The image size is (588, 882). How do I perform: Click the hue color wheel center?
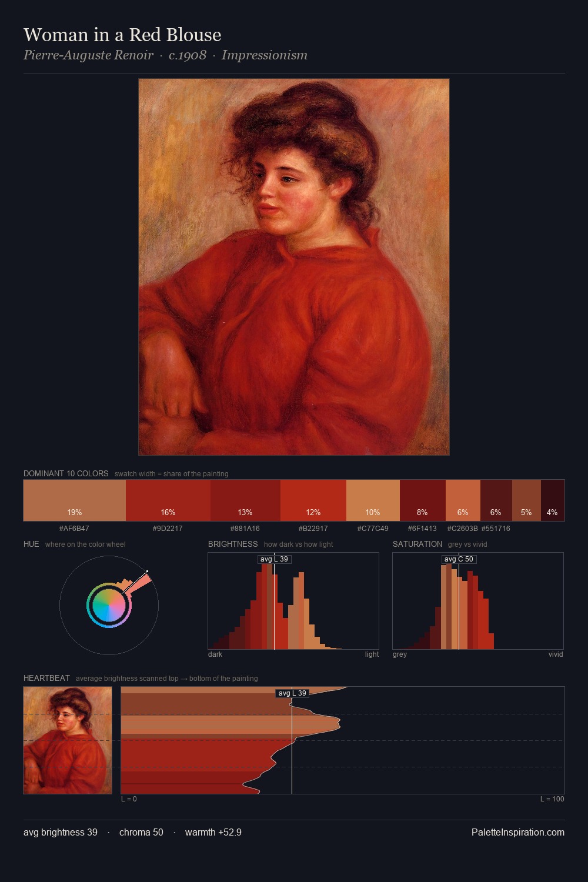109,605
